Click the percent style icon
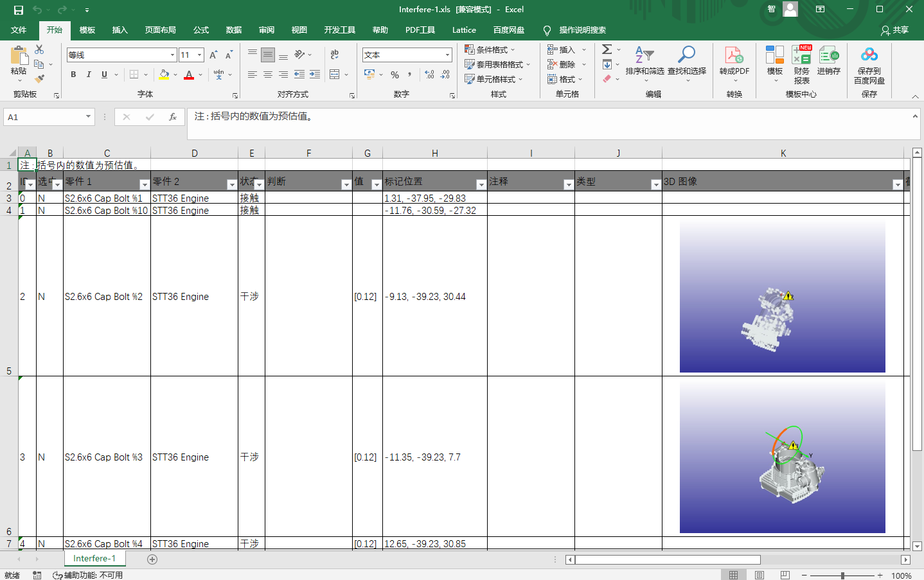The image size is (924, 580). click(x=395, y=75)
